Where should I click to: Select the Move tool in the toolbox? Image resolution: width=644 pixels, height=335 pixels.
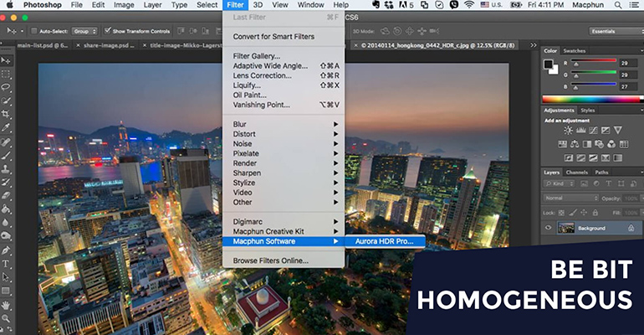(6, 60)
